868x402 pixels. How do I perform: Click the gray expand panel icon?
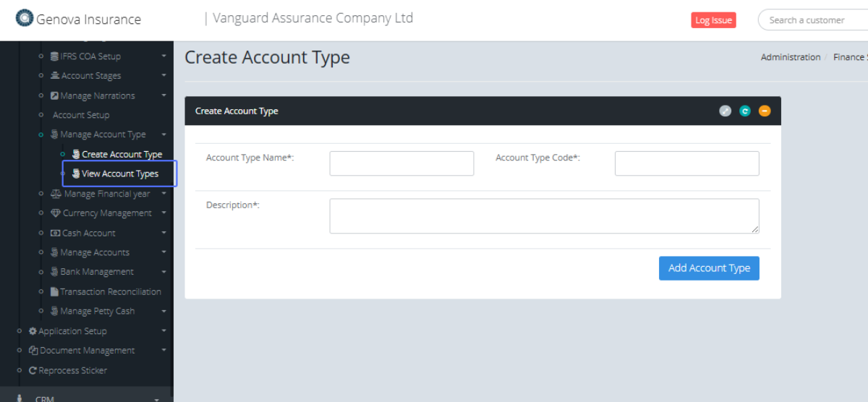coord(725,111)
